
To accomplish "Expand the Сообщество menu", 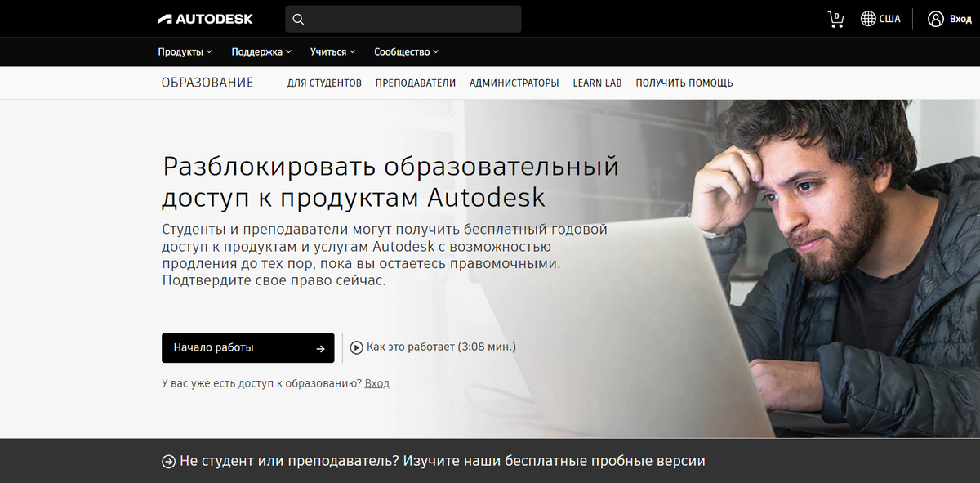I will point(406,51).
